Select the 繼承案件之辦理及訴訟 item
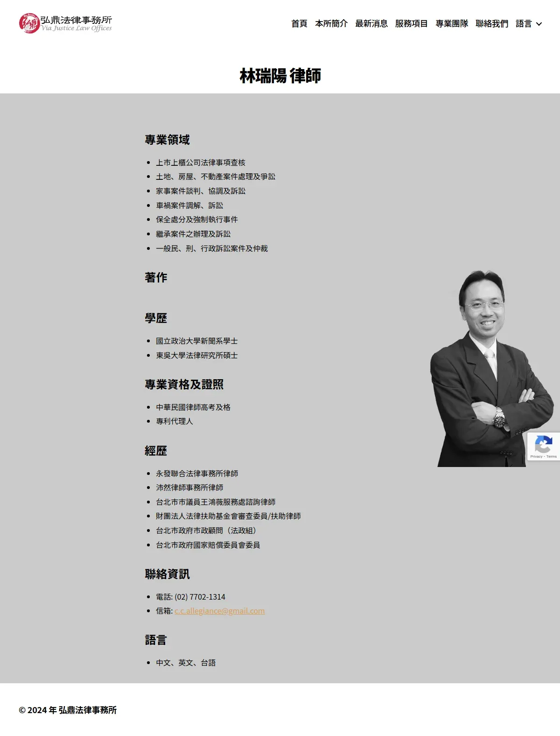This screenshot has width=560, height=736. click(x=193, y=234)
